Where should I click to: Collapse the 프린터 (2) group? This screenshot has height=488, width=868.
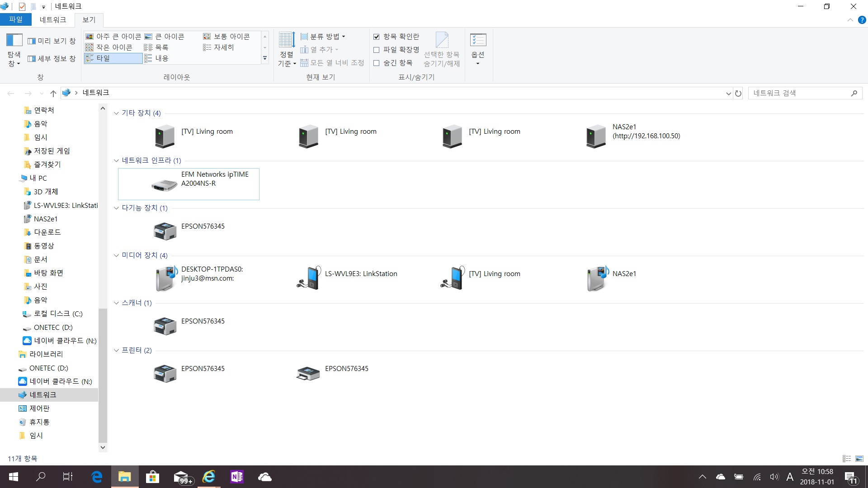[116, 350]
